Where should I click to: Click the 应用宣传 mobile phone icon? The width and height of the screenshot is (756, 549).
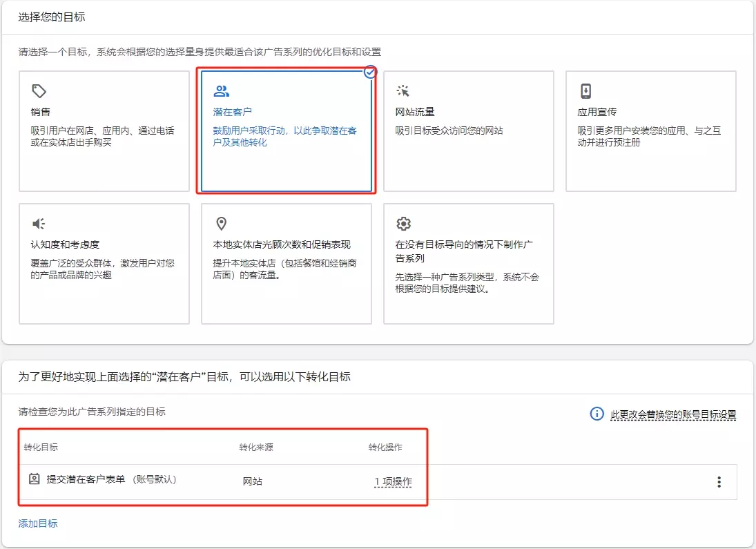[585, 90]
